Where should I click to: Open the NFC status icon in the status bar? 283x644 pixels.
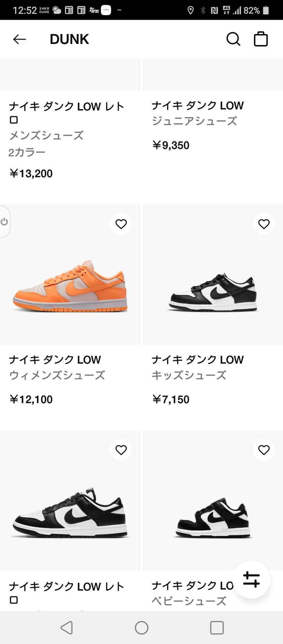(214, 10)
